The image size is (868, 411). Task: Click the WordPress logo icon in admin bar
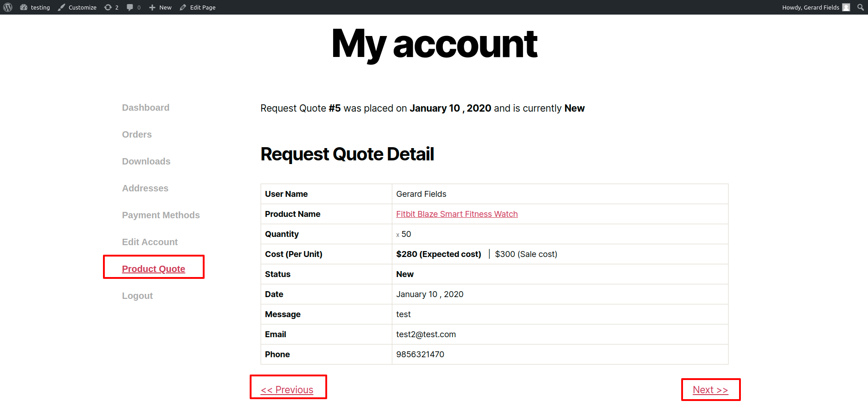pos(8,7)
